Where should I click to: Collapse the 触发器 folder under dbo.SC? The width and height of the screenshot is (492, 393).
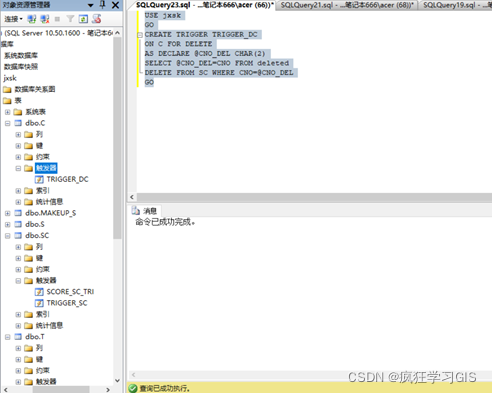point(18,281)
